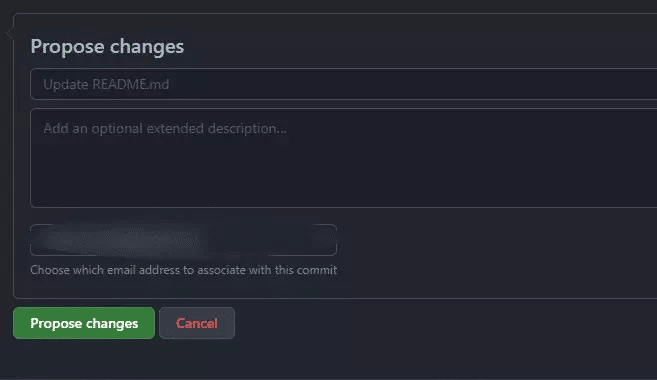This screenshot has width=657, height=380.
Task: Expand the email selector arrow at right edge
Action: click(325, 240)
